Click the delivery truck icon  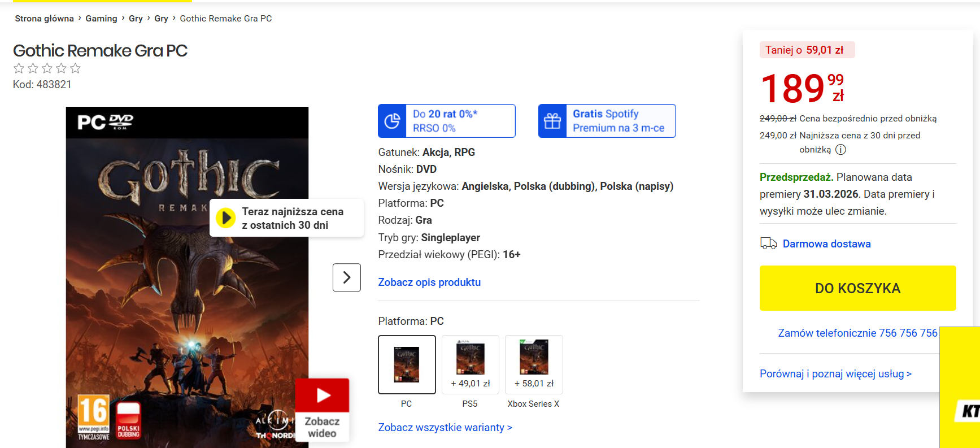point(768,243)
